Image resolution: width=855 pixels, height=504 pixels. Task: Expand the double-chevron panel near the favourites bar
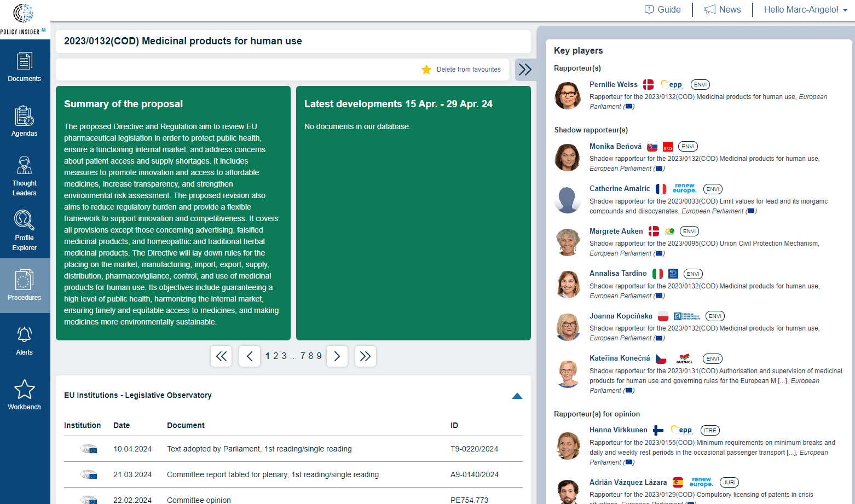525,69
